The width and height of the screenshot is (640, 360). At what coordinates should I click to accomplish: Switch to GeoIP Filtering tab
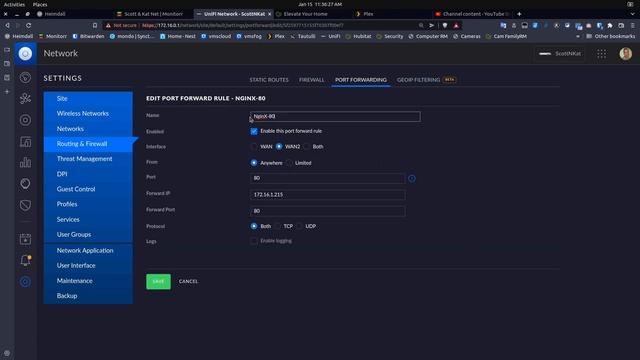418,80
